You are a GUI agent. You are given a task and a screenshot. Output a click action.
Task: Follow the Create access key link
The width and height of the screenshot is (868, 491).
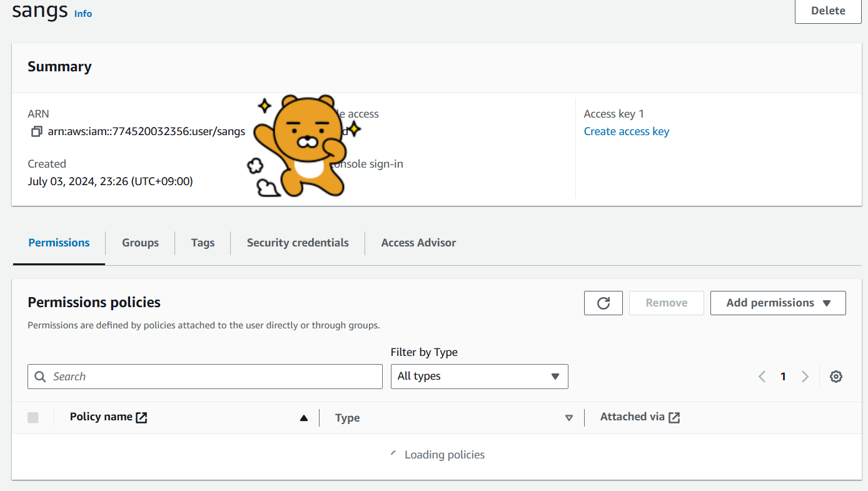(x=627, y=131)
